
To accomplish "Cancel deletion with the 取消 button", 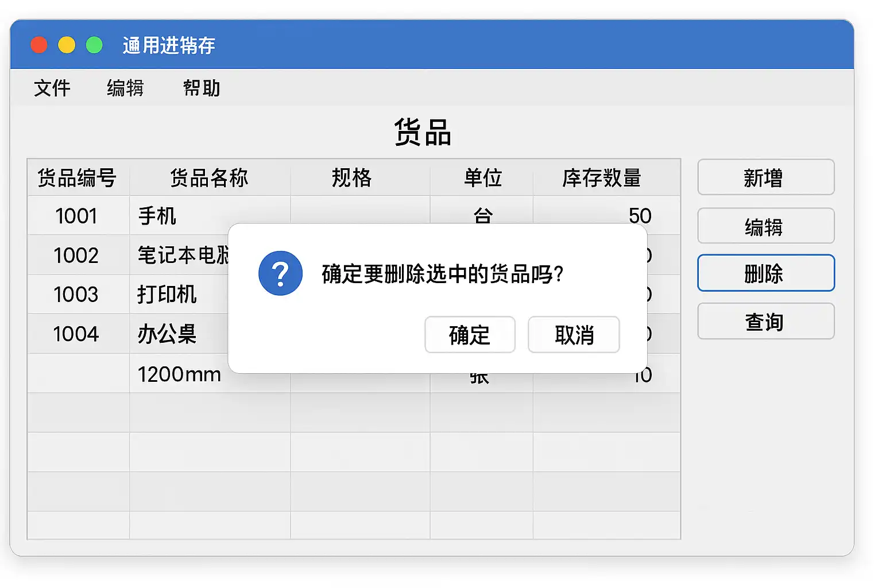I will click(x=574, y=335).
